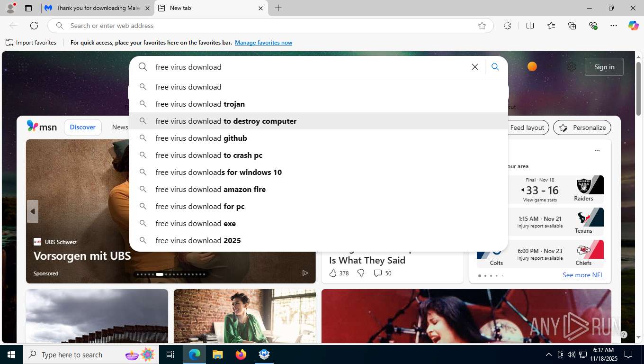Viewport: 644px width, 364px height.
Task: Click taskbar search box
Action: pyautogui.click(x=91, y=355)
